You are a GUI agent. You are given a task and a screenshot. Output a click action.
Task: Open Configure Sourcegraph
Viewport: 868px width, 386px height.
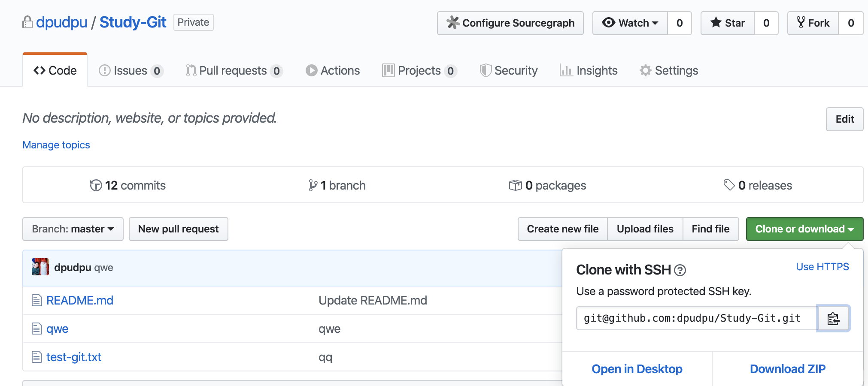point(510,23)
